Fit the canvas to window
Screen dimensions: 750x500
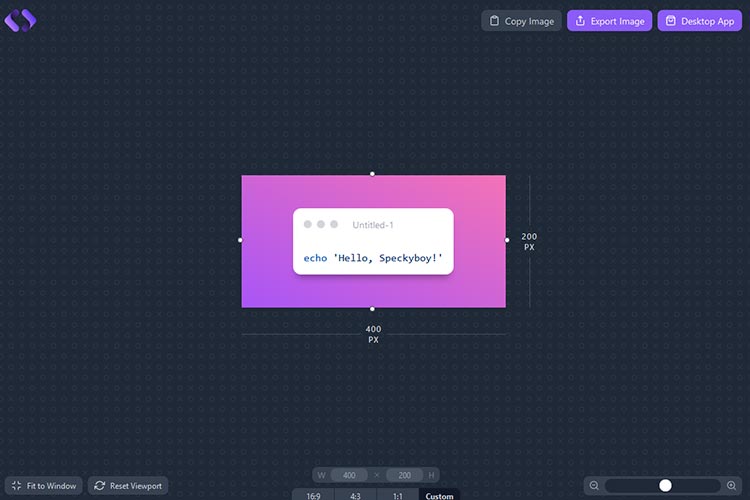[44, 486]
